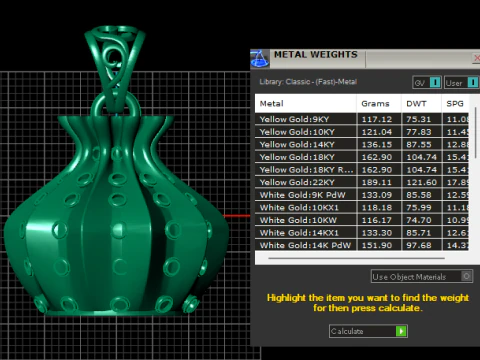Click the 85.58 DWT value
The image size is (480, 360).
click(x=419, y=195)
